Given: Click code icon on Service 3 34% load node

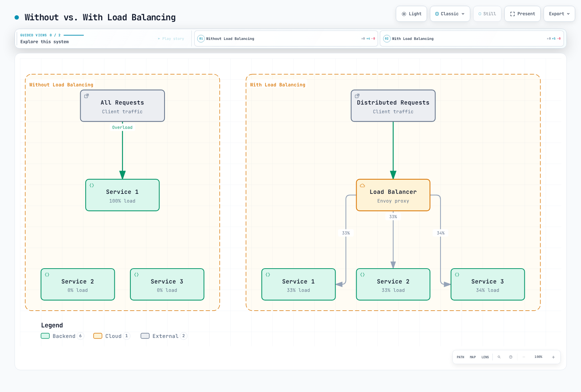Looking at the screenshot, I should (457, 275).
